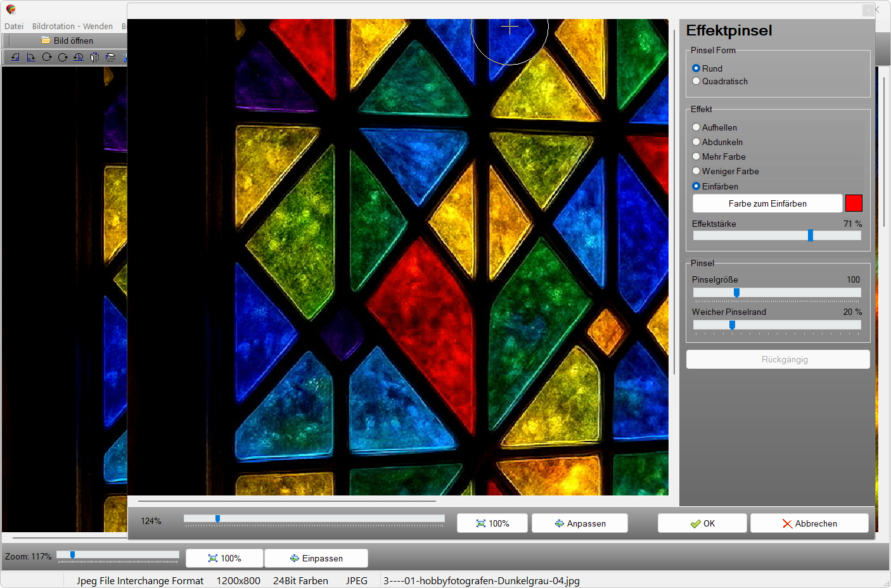The width and height of the screenshot is (891, 588).
Task: Click the horizontal mirror flip icon
Action: [x=94, y=57]
